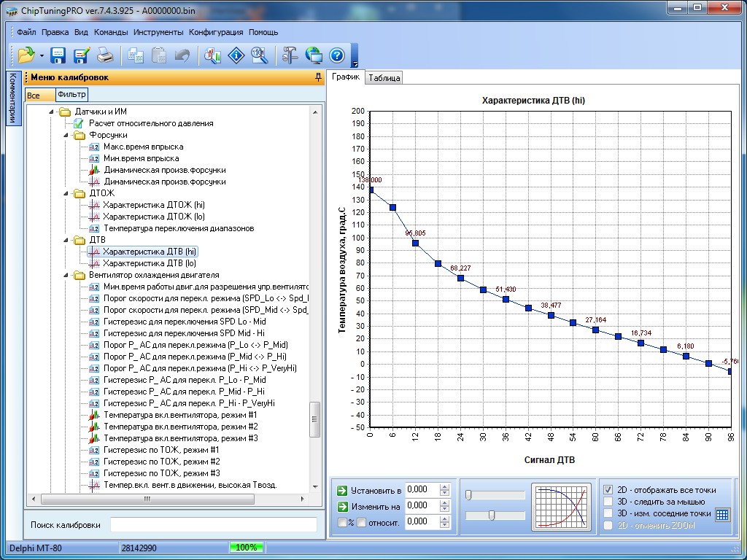Toggle '2D - отображать все точки' checkbox
This screenshot has height=560, width=747.
608,490
